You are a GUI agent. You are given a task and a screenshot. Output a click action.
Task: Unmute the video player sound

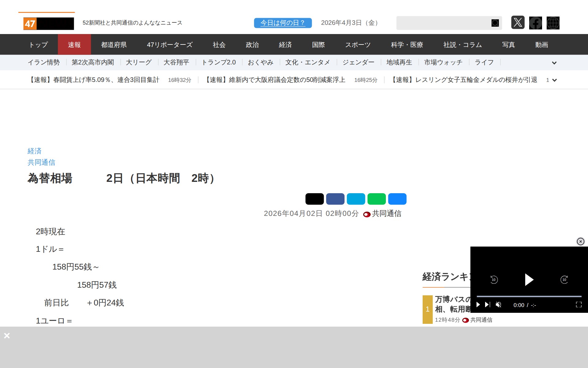click(x=498, y=305)
